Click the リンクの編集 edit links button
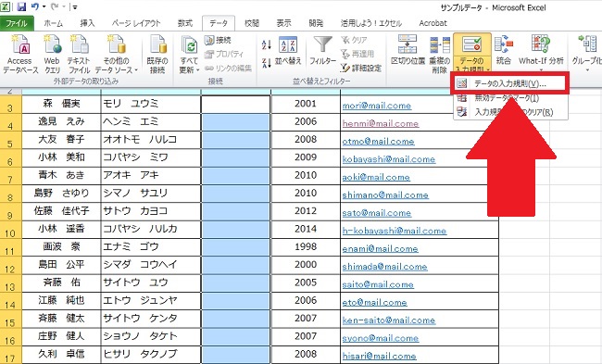 pyautogui.click(x=228, y=69)
